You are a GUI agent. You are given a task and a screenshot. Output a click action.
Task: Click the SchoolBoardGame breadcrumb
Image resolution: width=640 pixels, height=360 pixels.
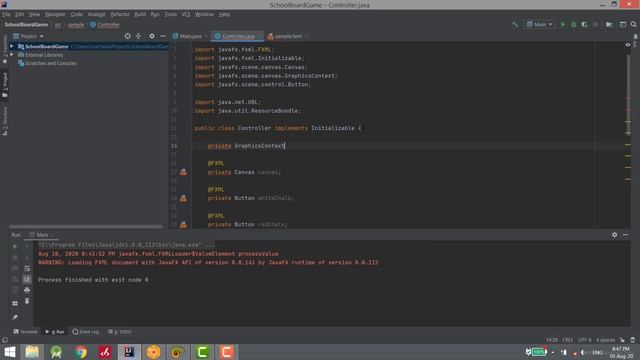click(x=27, y=24)
